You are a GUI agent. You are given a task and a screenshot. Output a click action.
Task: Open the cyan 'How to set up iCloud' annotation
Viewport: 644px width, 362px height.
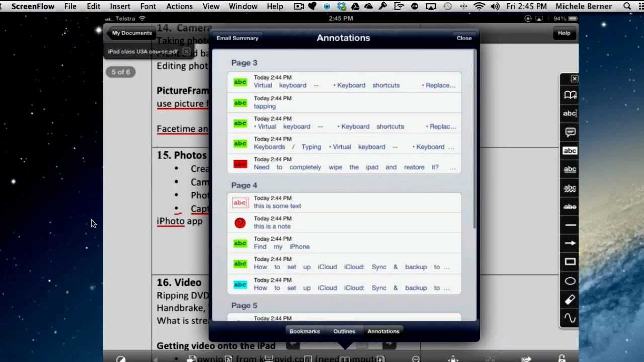[344, 284]
